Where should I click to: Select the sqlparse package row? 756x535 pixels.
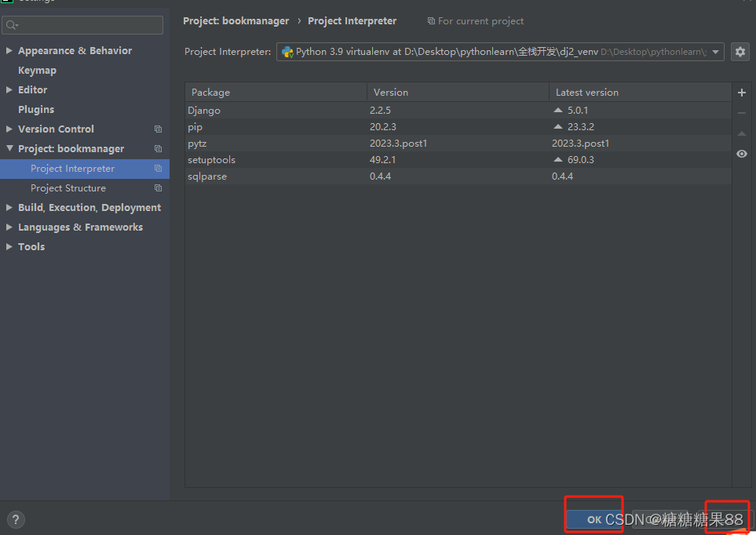(458, 177)
